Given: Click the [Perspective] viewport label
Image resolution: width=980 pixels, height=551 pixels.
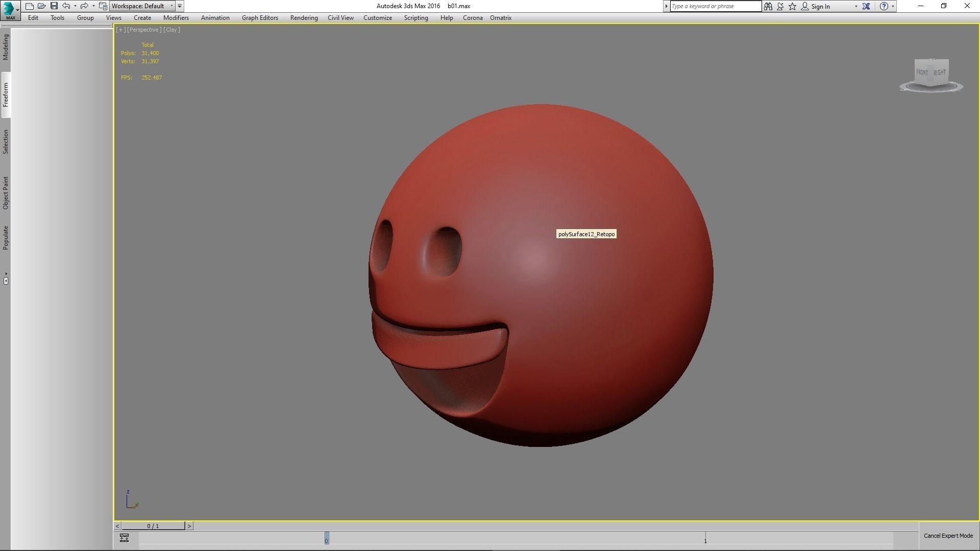Looking at the screenshot, I should [144, 30].
